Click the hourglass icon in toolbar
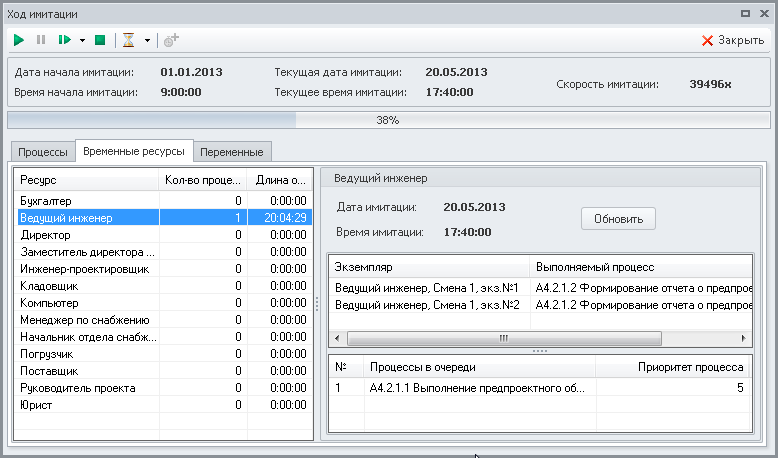This screenshot has height=458, width=778. click(129, 40)
